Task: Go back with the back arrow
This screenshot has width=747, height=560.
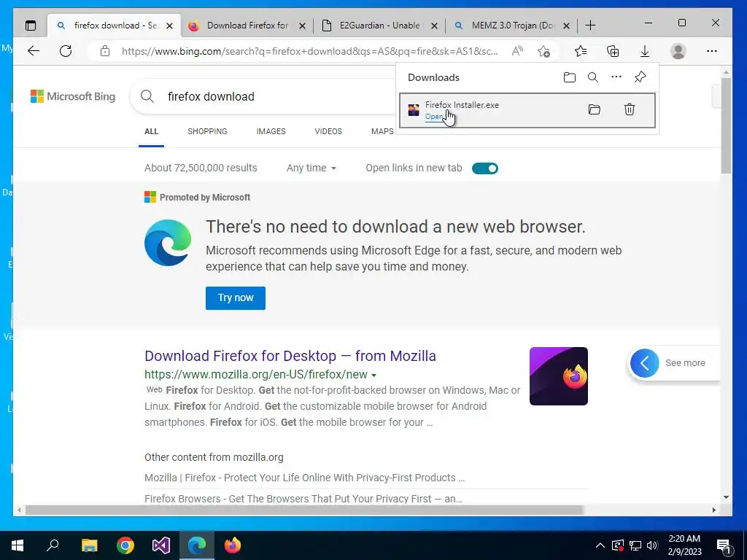Action: tap(34, 51)
